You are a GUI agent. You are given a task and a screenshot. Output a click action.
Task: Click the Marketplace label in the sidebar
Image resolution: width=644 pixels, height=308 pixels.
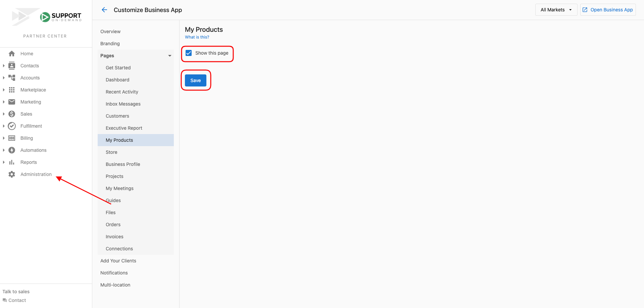(33, 90)
